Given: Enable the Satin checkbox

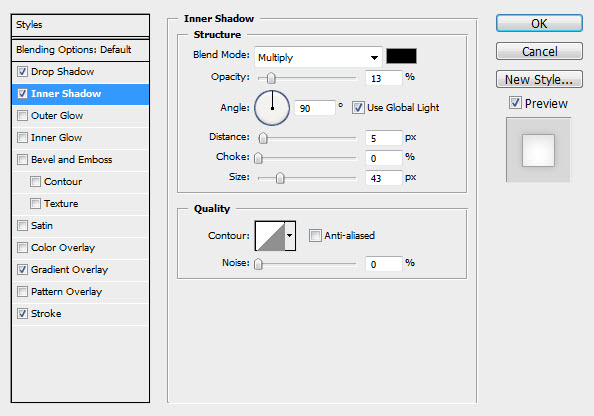Looking at the screenshot, I should (x=22, y=225).
